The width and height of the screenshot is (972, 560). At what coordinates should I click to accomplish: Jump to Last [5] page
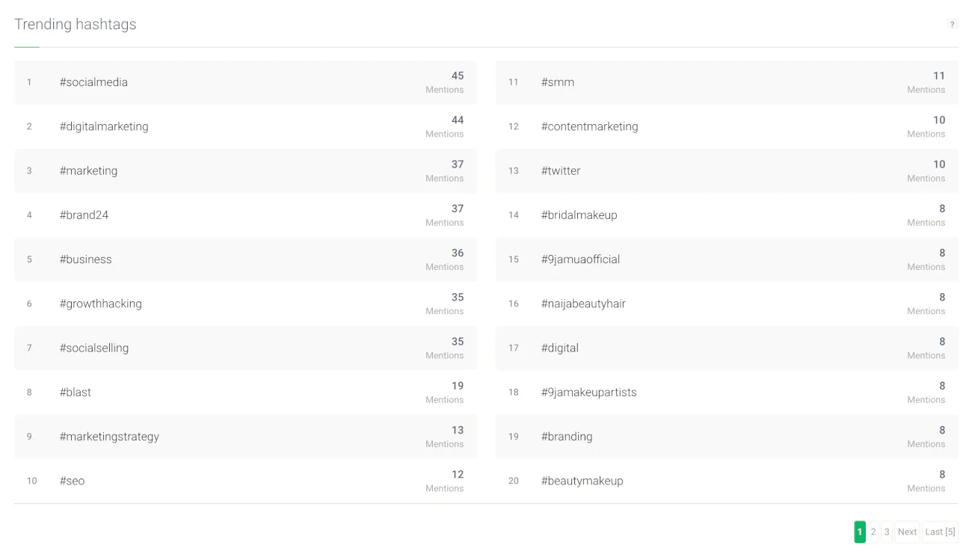[x=940, y=532]
